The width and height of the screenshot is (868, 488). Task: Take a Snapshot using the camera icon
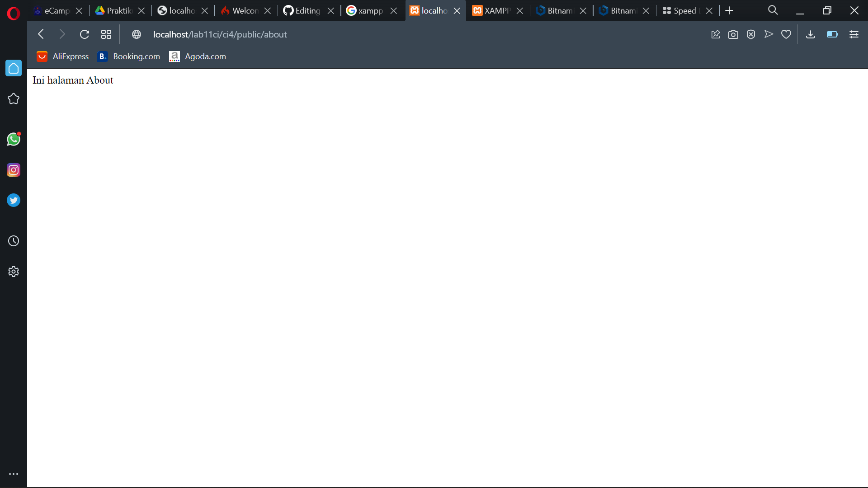click(733, 34)
